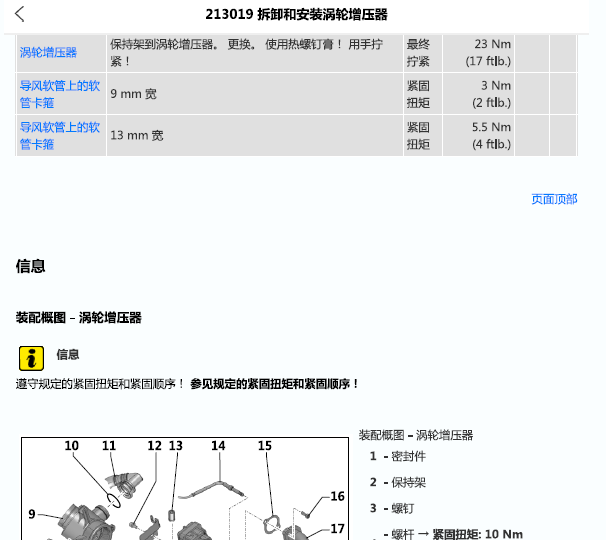Jump to 页面顶部 link
Viewport: 606px width, 540px height.
click(554, 199)
